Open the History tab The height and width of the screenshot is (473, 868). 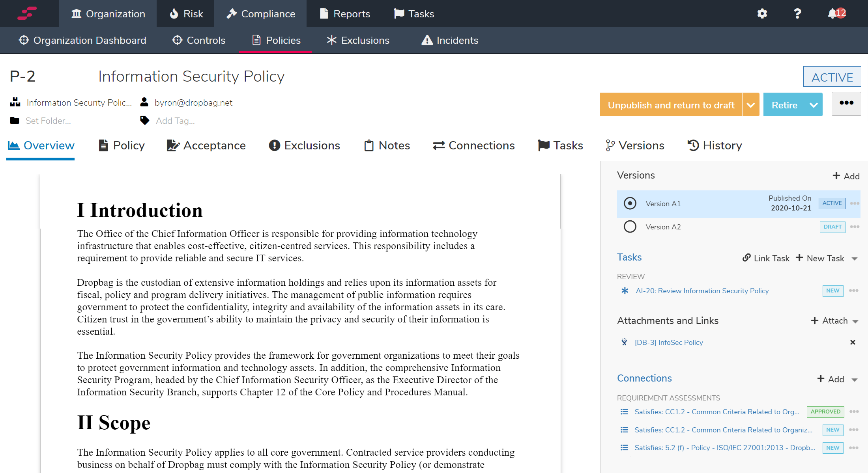(x=715, y=145)
